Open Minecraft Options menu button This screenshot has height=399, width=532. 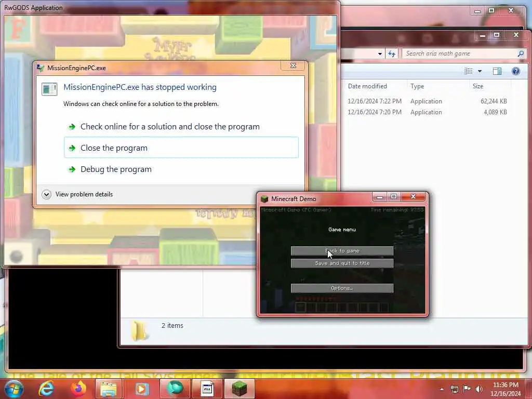coord(342,288)
